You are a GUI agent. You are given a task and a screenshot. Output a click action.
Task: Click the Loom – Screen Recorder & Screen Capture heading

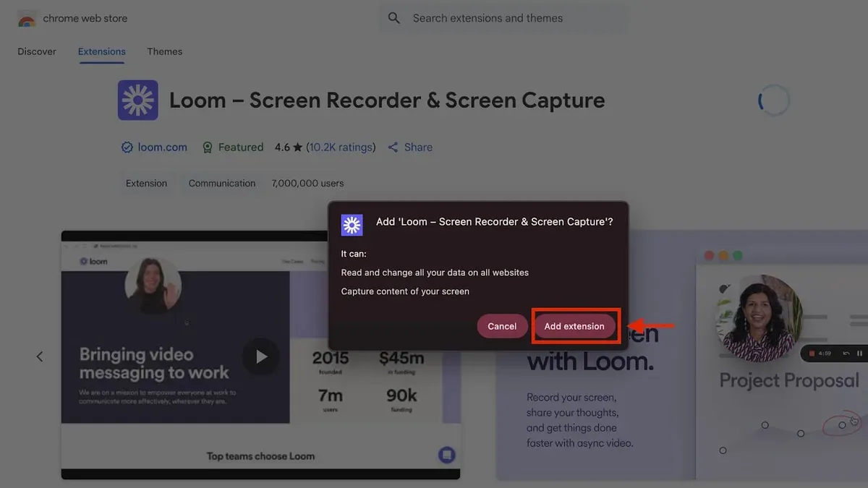(x=387, y=100)
